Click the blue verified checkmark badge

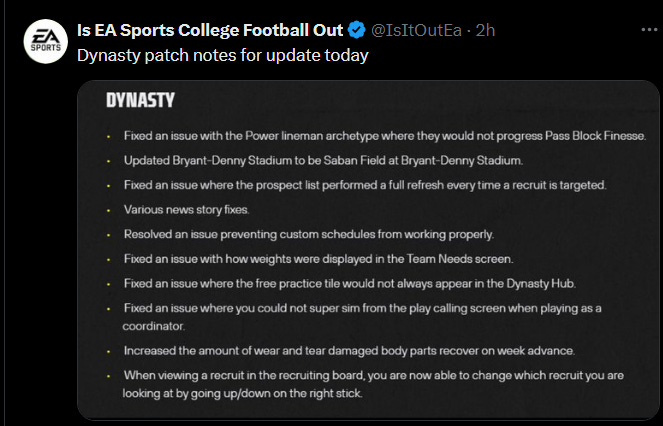(356, 30)
